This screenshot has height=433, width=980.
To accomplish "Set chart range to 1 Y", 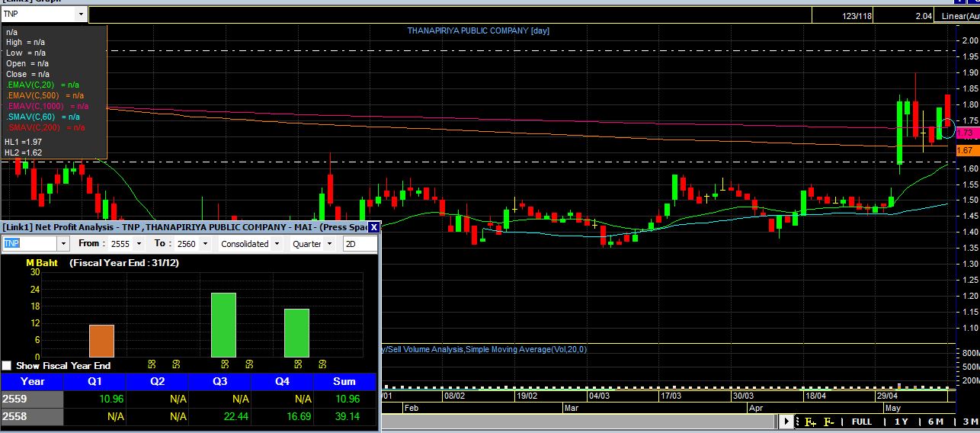I will coord(901,422).
